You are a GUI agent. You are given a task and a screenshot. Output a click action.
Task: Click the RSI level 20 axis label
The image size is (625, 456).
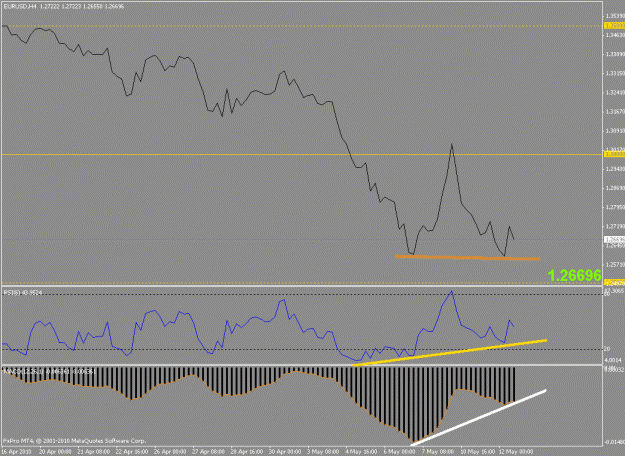point(607,349)
